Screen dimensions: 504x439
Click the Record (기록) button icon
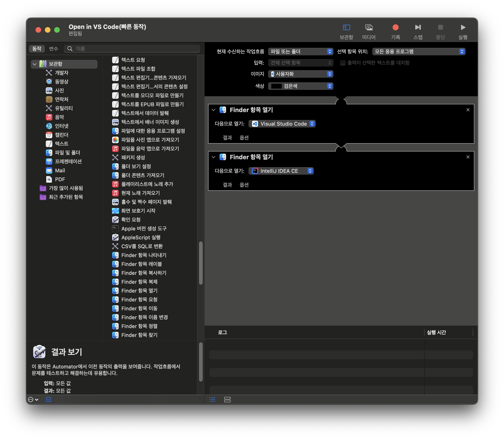395,28
